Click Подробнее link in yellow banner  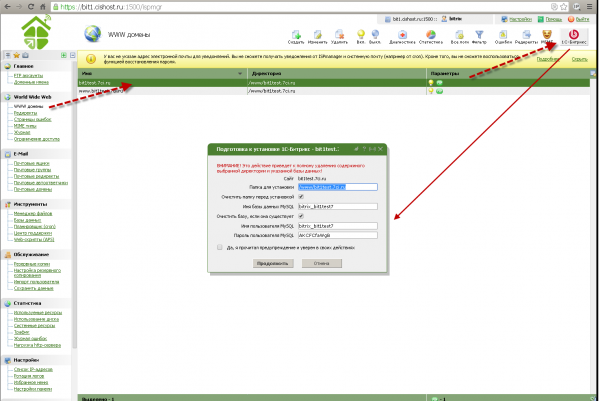click(x=548, y=59)
